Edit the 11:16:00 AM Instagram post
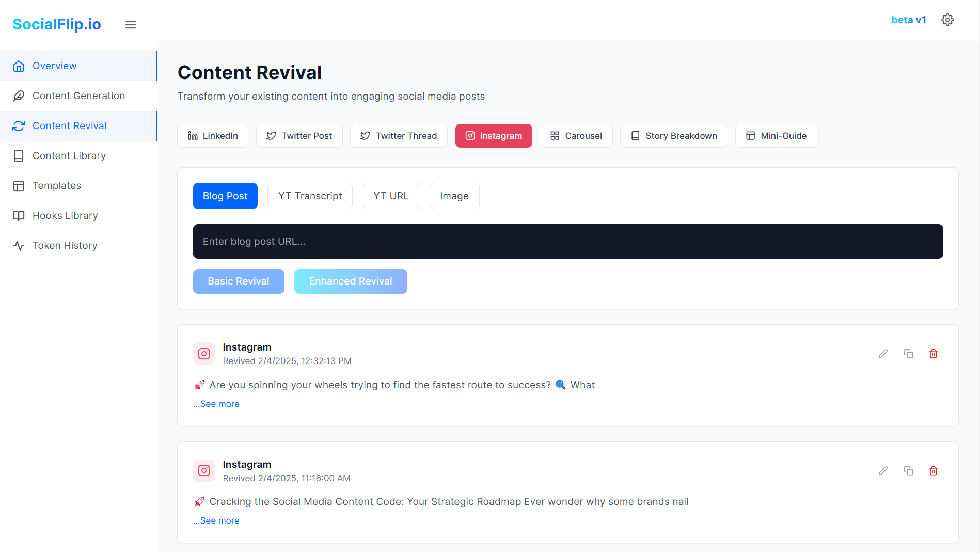Screen dimensions: 980x553 (x=883, y=471)
